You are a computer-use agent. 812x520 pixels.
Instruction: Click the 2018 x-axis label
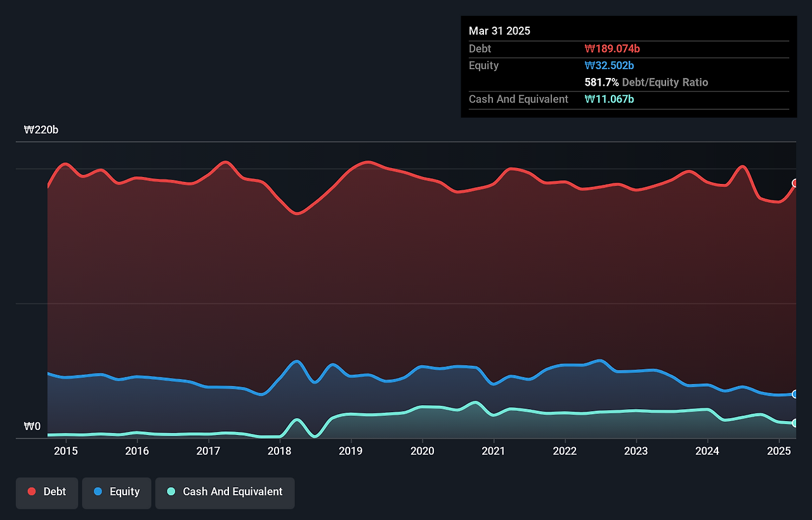pyautogui.click(x=280, y=451)
